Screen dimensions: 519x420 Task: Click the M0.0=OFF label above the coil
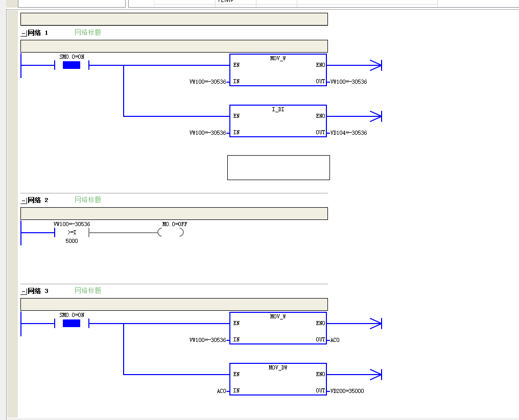(x=174, y=224)
